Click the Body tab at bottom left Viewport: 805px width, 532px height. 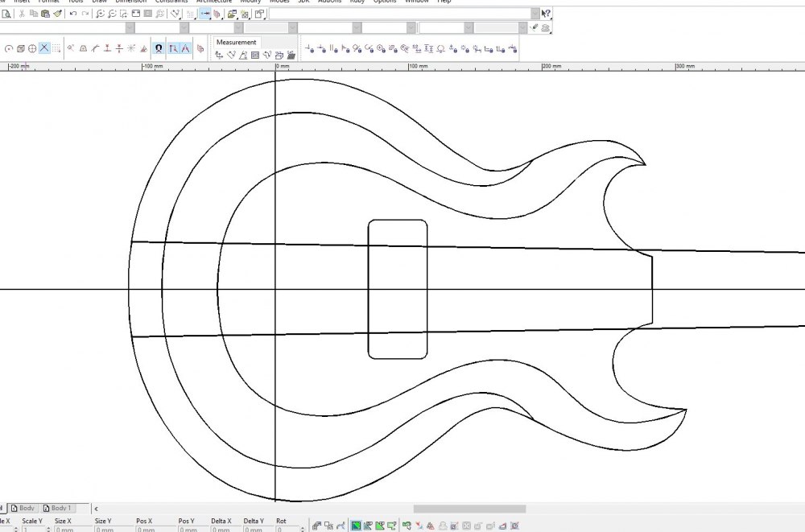point(24,508)
